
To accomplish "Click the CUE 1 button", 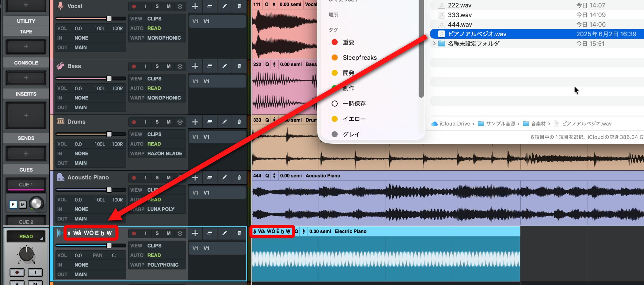I will coord(26,185).
